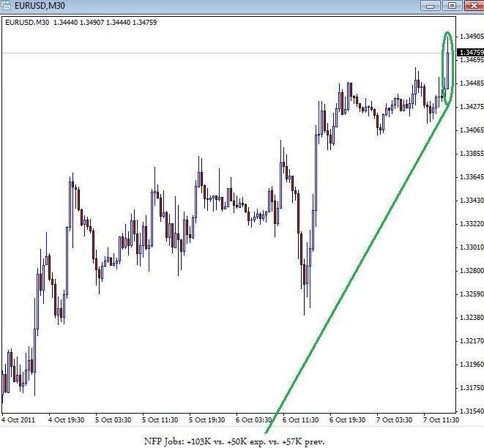The image size is (484, 448).
Task: Click time axis label 5 Oct 11:30
Action: [160, 420]
